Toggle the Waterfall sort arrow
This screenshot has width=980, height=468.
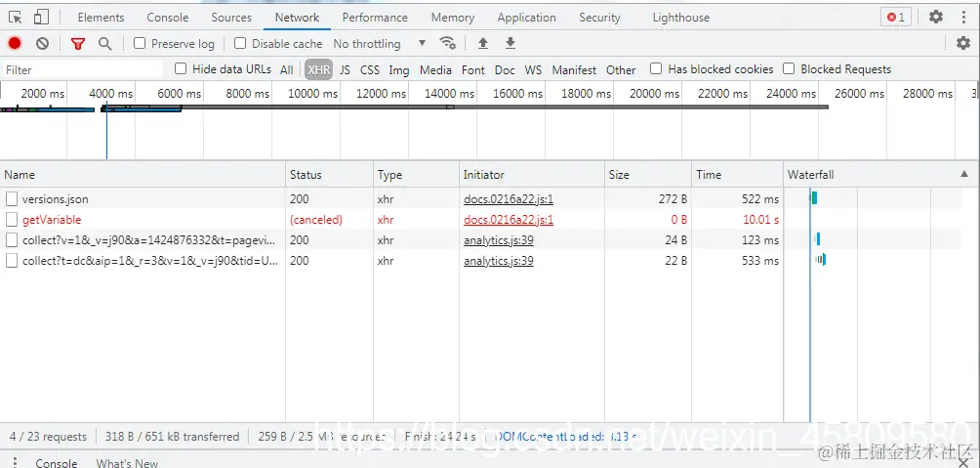964,175
